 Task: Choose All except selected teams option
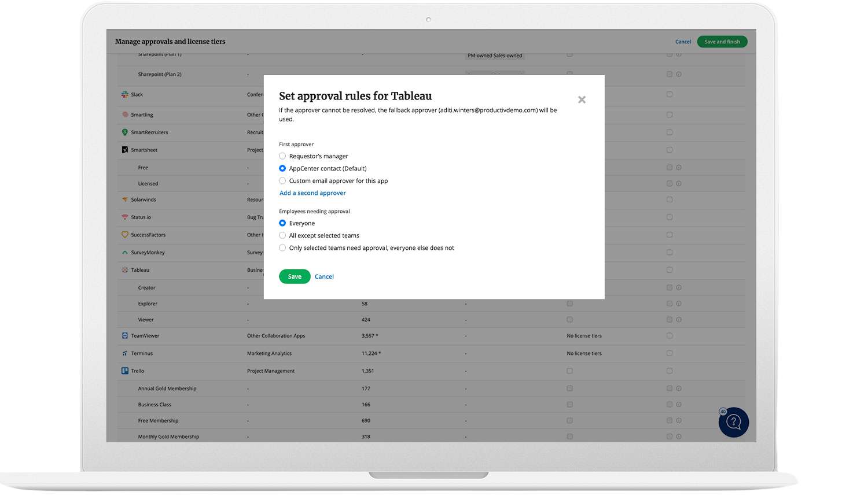(x=282, y=235)
